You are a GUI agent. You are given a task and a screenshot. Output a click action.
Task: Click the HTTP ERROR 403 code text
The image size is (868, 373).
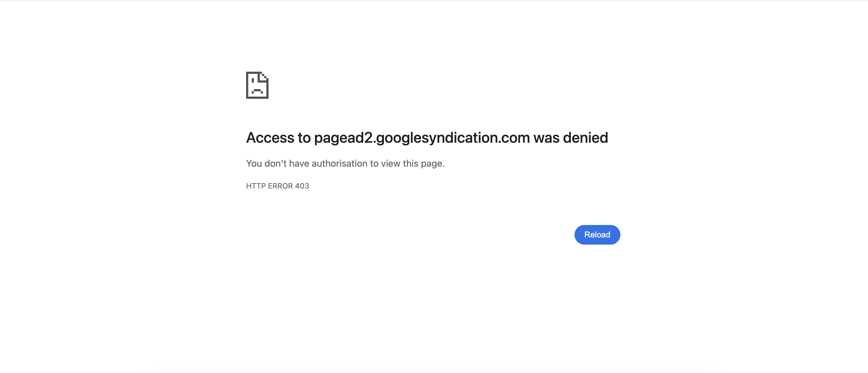point(277,186)
